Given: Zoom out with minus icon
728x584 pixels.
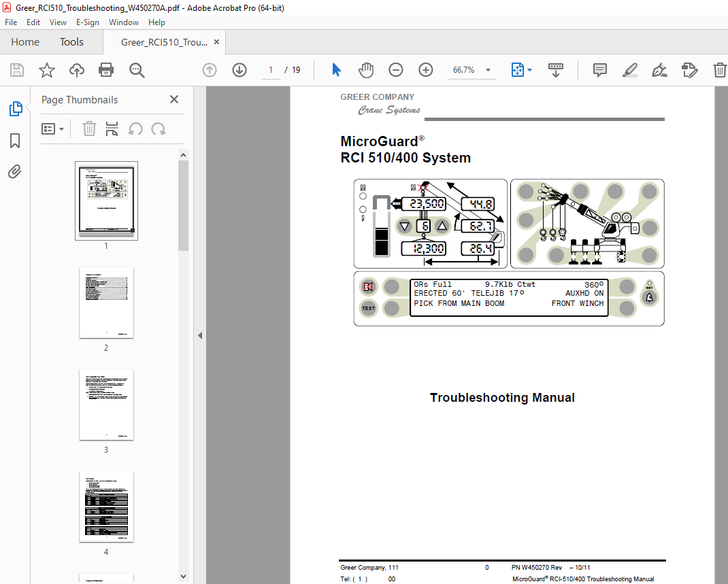Looking at the screenshot, I should pos(395,70).
